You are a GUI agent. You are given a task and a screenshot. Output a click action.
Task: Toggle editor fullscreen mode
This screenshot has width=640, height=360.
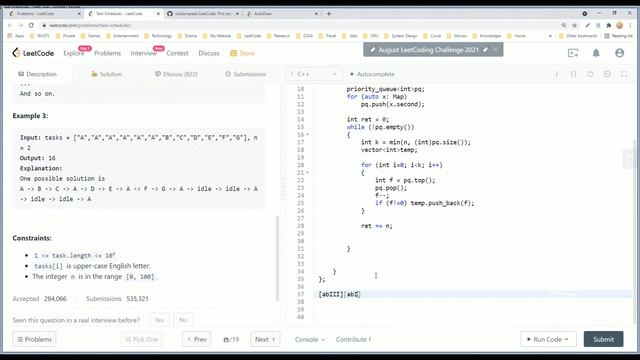pyautogui.click(x=624, y=74)
